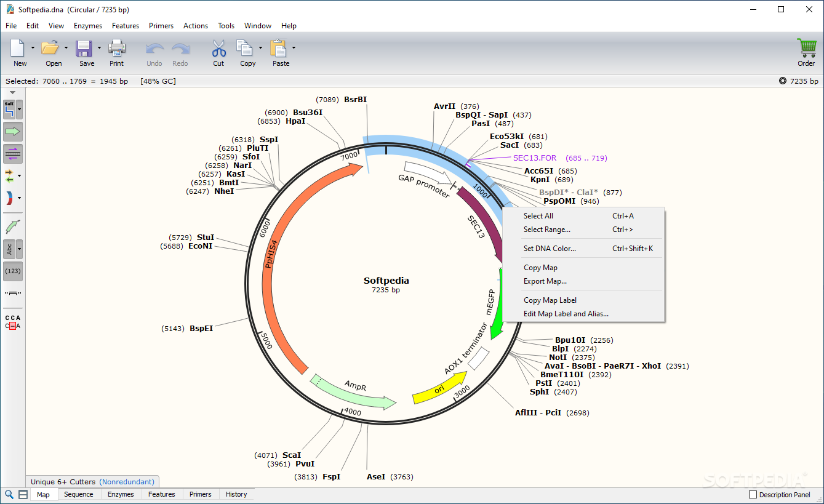Switch to the bottom Primers tab
Viewport: 824px width, 504px height.
201,495
